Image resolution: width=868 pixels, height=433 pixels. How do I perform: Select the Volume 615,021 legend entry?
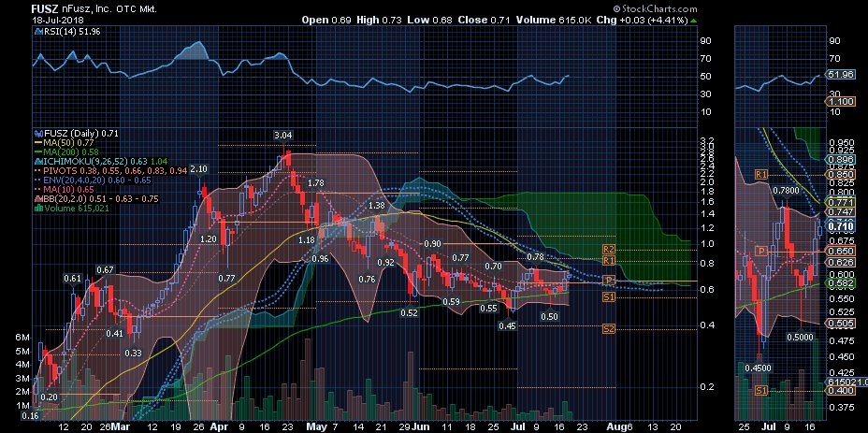[72, 209]
